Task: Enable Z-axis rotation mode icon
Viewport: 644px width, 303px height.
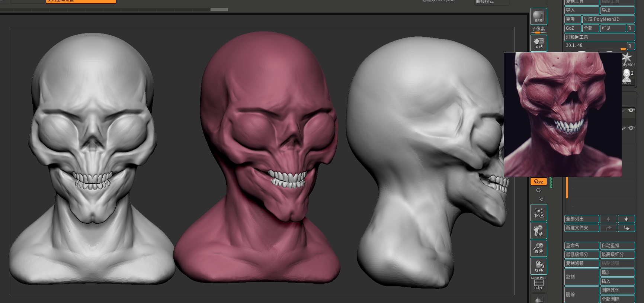Action: 541,199
